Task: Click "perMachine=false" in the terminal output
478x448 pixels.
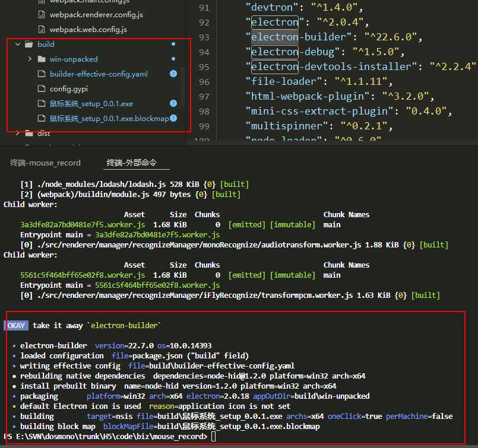Action: pyautogui.click(x=419, y=416)
